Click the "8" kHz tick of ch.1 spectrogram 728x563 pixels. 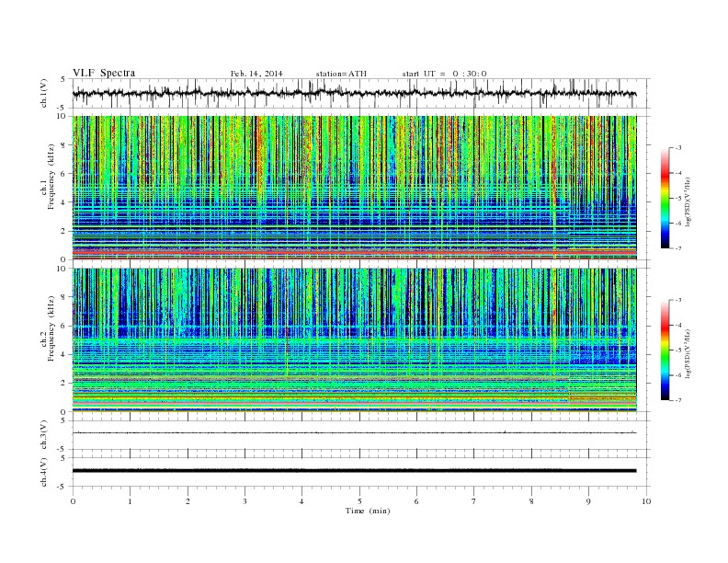point(63,145)
